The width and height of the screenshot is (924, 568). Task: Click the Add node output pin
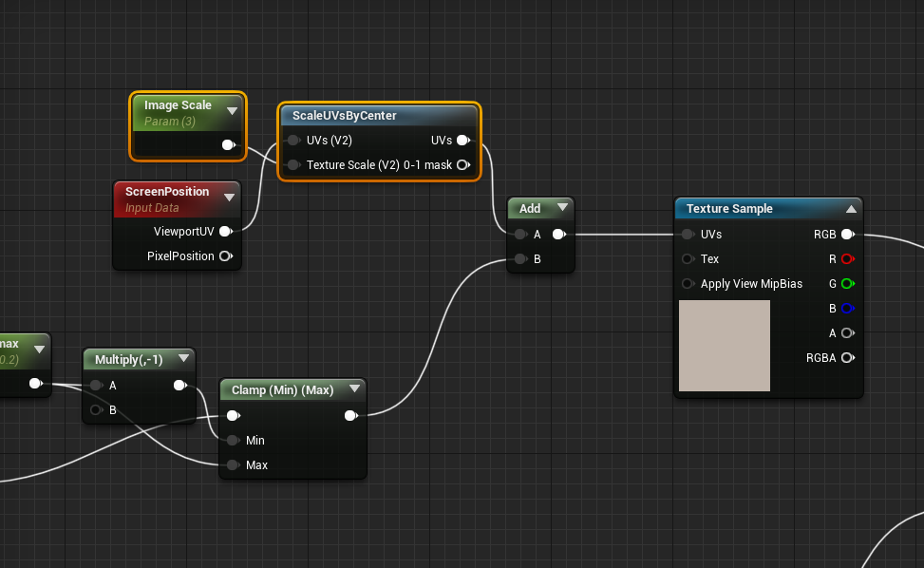point(559,235)
